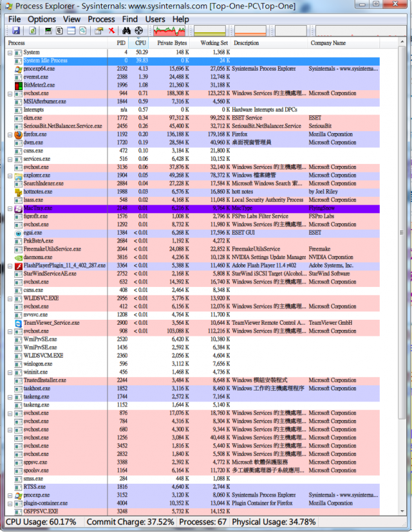Viewport: 412px width, 532px height.
Task: Open the Find menu
Action: point(130,19)
